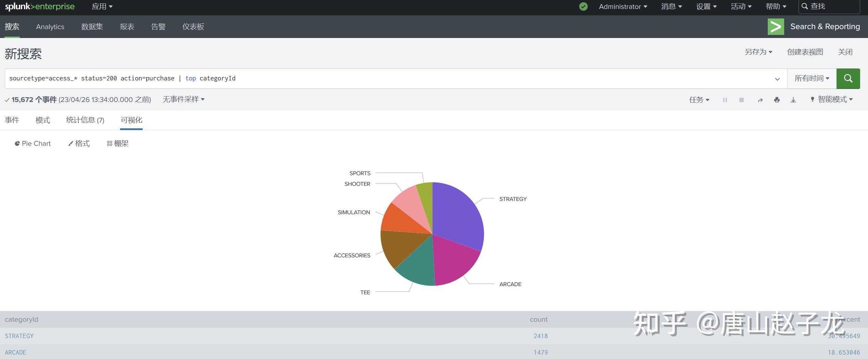Click the green health status check icon
Image resolution: width=868 pixels, height=359 pixels.
coord(583,7)
